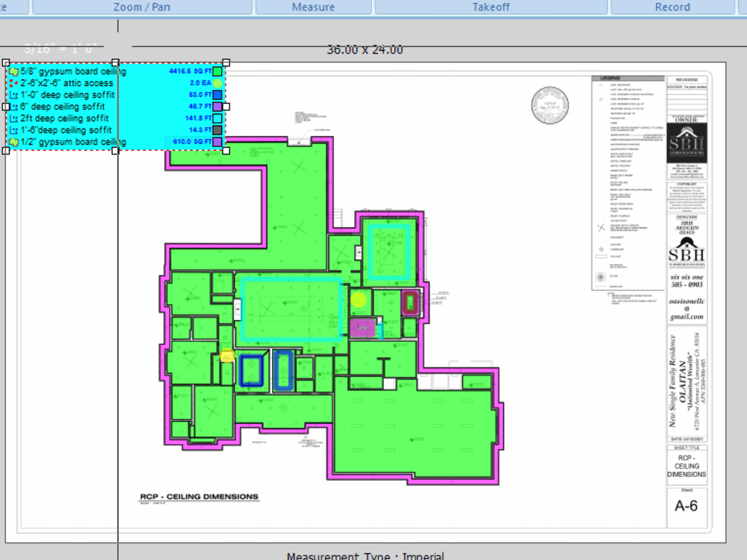Select yellow attic access marker near blue soffits
Screen dimensions: 747x560
tap(227, 355)
